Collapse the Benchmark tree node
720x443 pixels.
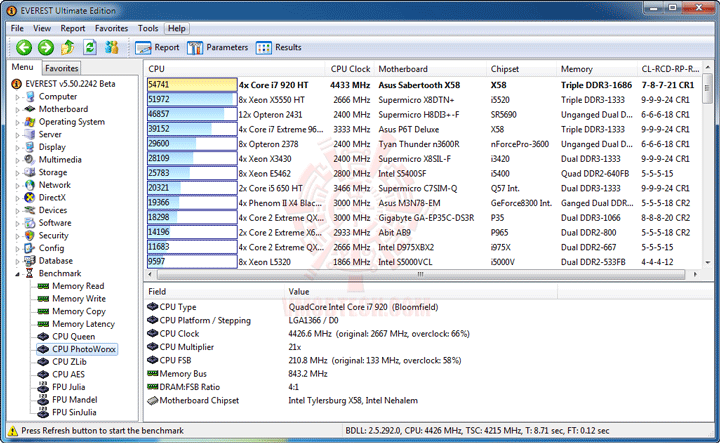click(17, 274)
